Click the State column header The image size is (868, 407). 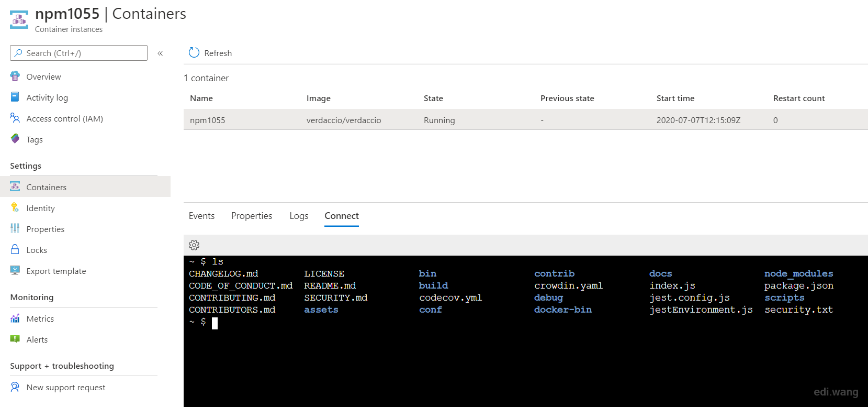pyautogui.click(x=433, y=98)
